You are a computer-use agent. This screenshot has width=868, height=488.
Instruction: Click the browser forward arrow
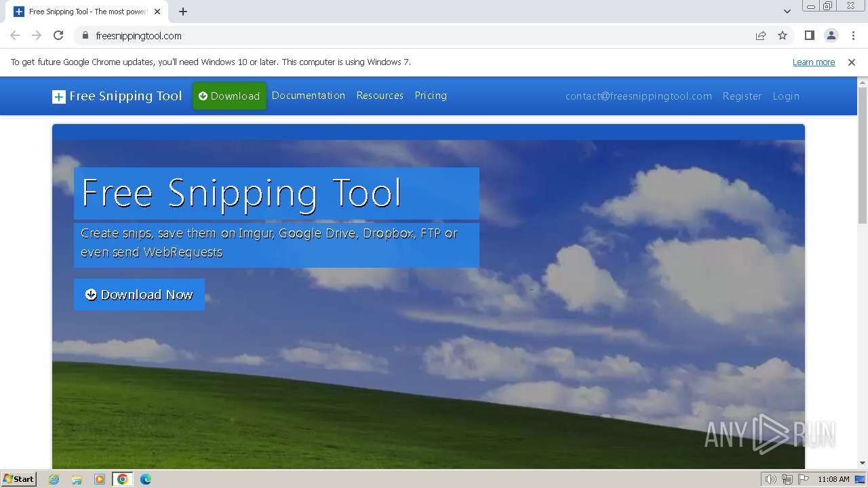37,35
